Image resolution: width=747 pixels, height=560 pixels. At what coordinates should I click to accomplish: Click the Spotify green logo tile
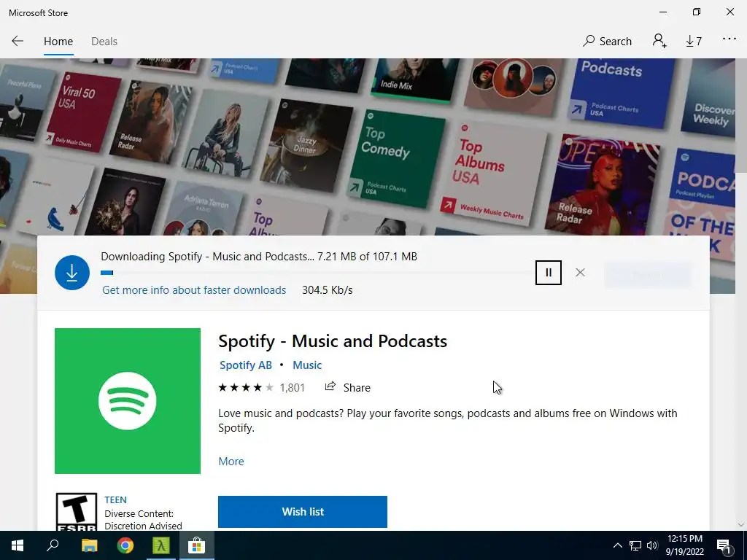[x=127, y=401]
